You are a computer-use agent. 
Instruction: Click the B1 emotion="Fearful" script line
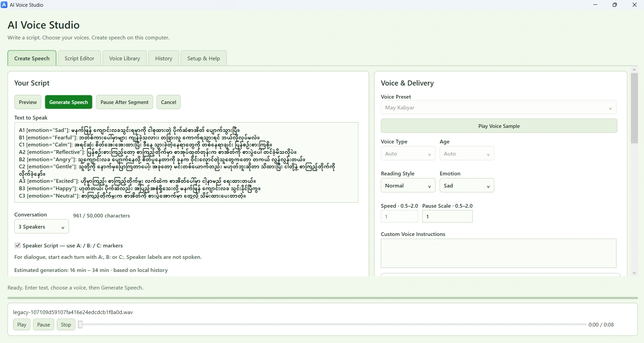coord(139,138)
